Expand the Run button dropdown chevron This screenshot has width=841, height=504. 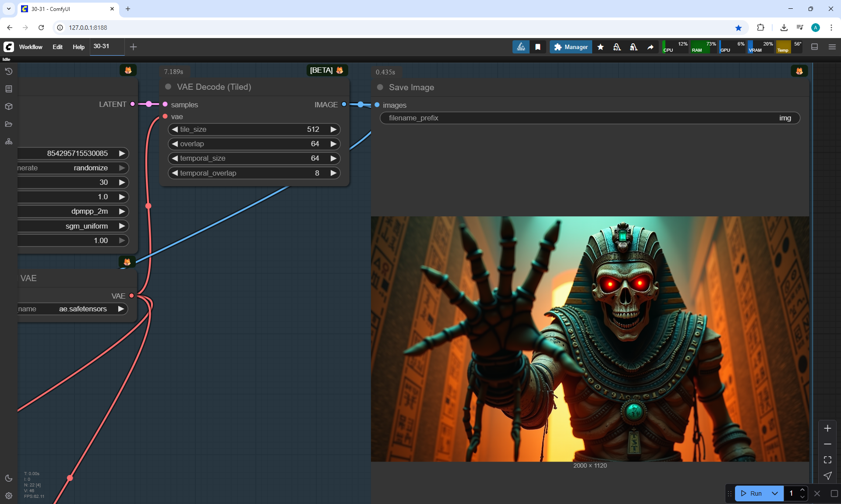coord(775,493)
